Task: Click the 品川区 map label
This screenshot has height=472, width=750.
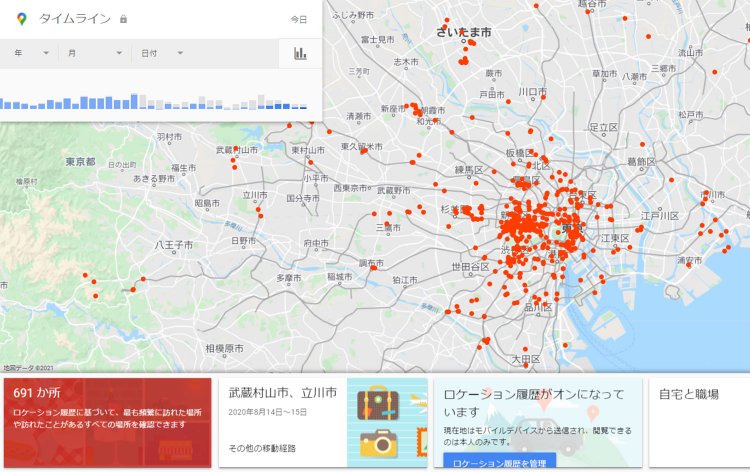Action: (538, 307)
